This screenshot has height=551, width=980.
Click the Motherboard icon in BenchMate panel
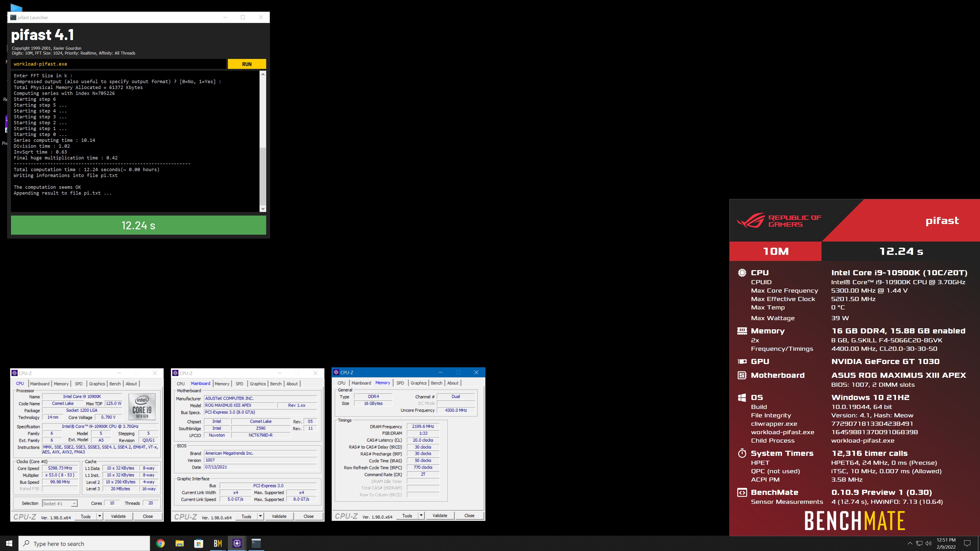pos(742,375)
